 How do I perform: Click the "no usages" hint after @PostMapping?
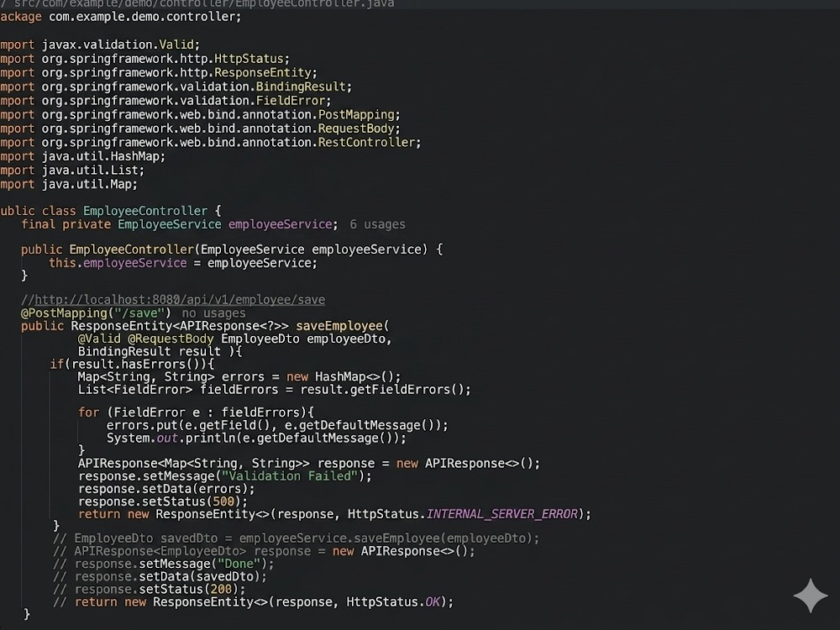[x=213, y=313]
